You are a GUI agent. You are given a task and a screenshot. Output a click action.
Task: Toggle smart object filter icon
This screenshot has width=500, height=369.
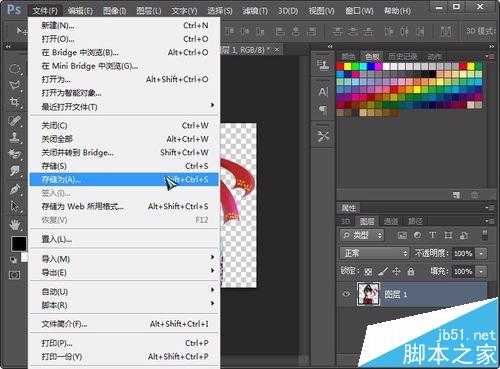464,235
